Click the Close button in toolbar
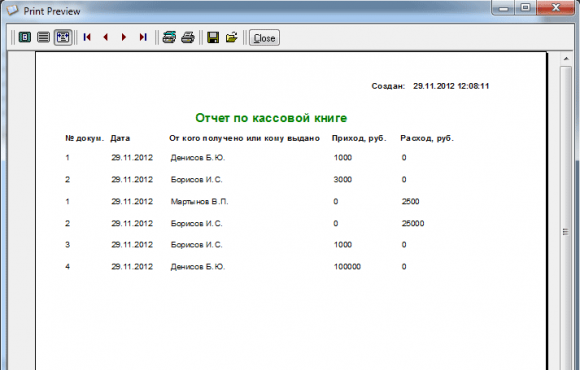 pos(264,38)
